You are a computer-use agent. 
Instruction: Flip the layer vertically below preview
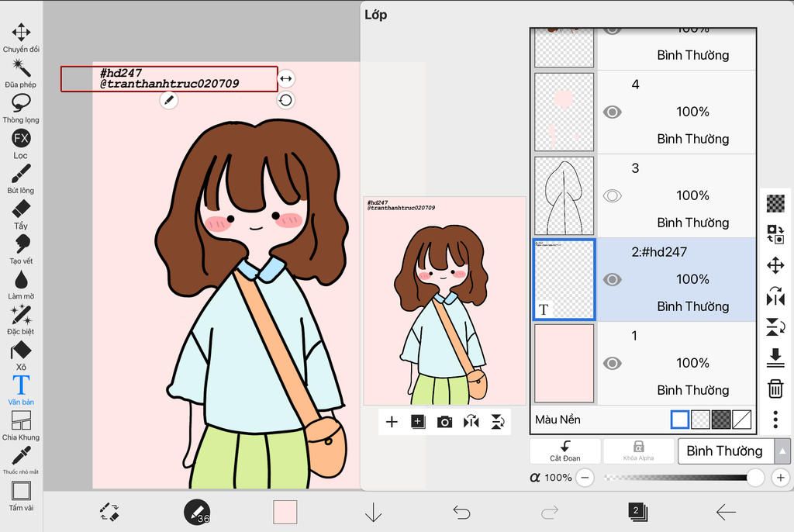point(498,422)
